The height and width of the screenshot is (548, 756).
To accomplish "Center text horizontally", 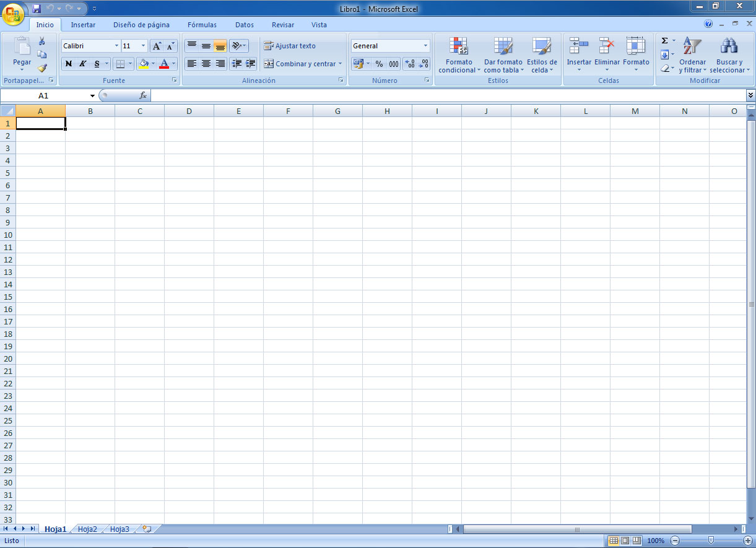I will (206, 64).
